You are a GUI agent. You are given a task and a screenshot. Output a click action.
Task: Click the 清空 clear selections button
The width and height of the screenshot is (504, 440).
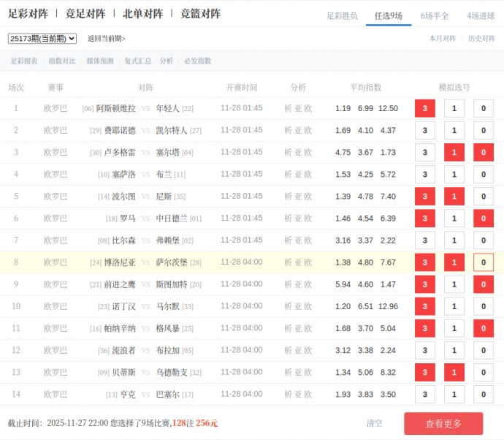pos(374,423)
